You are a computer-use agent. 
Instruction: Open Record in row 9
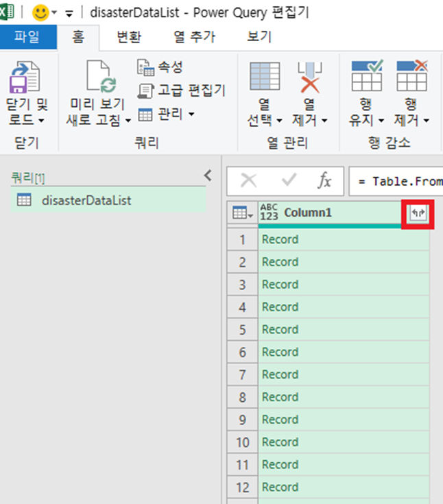click(x=280, y=420)
